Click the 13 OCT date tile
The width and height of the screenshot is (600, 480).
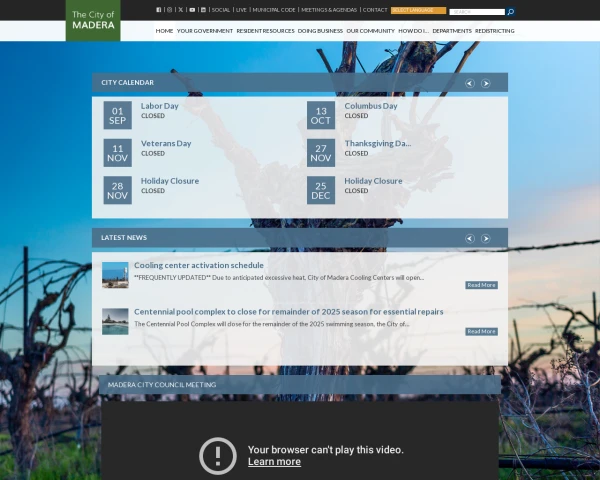click(321, 115)
